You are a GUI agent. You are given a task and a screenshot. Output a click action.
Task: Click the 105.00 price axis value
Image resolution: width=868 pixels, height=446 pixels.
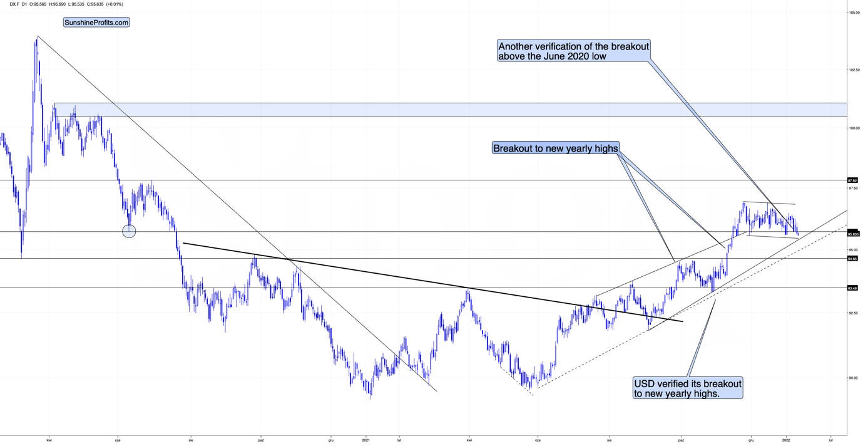pos(854,13)
